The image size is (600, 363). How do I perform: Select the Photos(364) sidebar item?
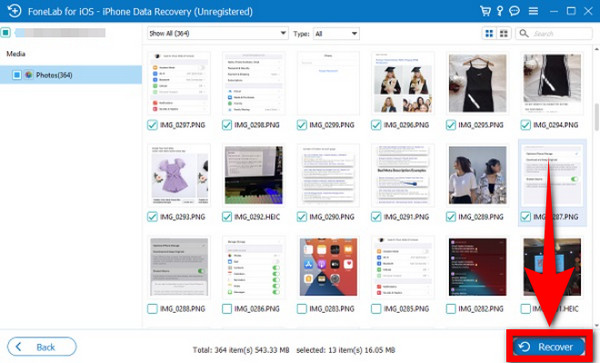[71, 75]
